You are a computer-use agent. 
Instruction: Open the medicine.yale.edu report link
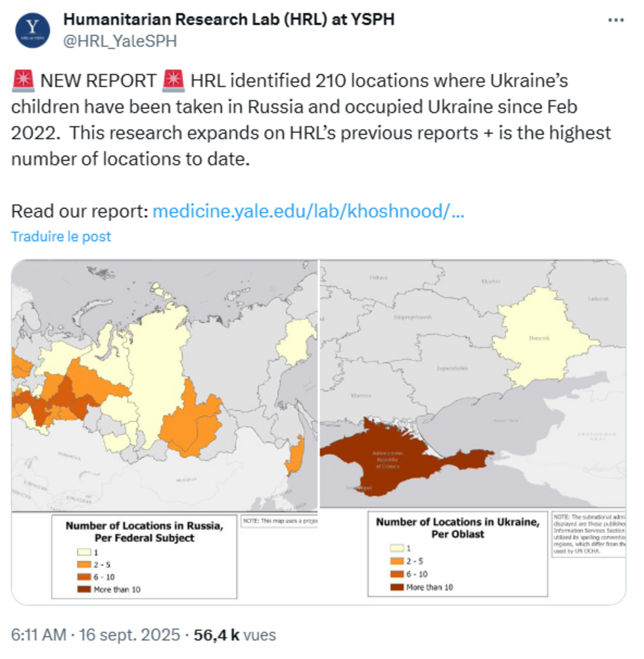pos(308,212)
